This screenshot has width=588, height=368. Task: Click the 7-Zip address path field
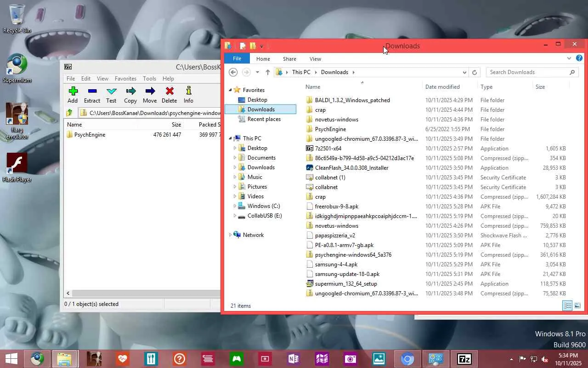[x=149, y=113]
